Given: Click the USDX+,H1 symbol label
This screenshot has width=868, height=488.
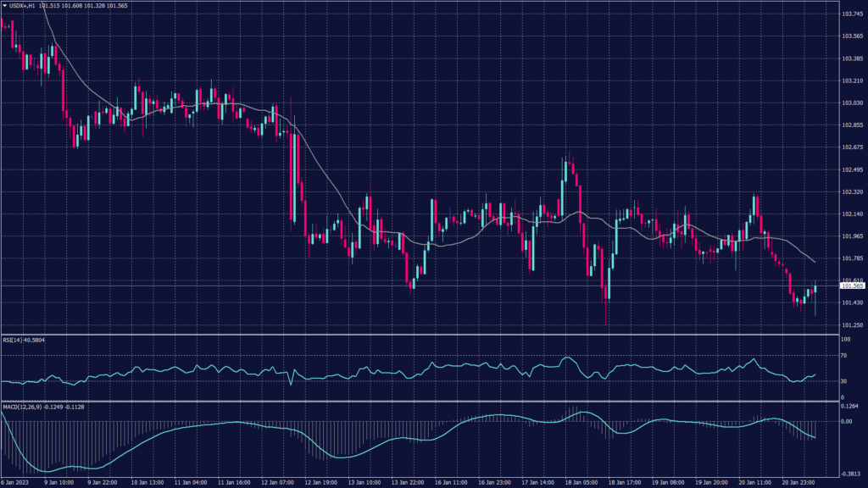Looking at the screenshot, I should pyautogui.click(x=23, y=6).
